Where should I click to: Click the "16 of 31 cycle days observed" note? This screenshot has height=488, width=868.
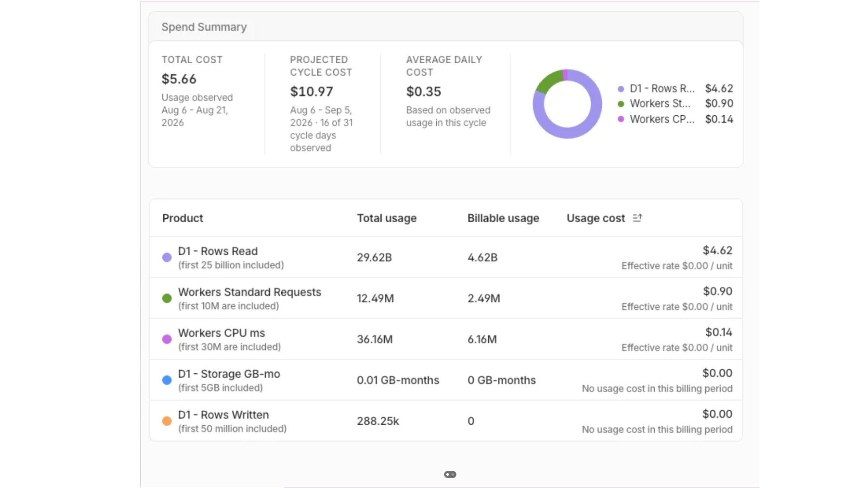click(x=321, y=135)
